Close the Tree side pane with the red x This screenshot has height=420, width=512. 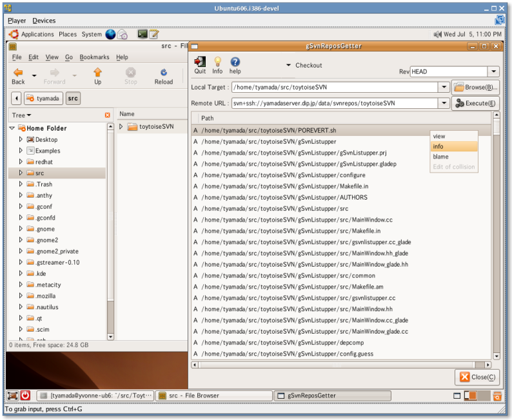pyautogui.click(x=108, y=115)
